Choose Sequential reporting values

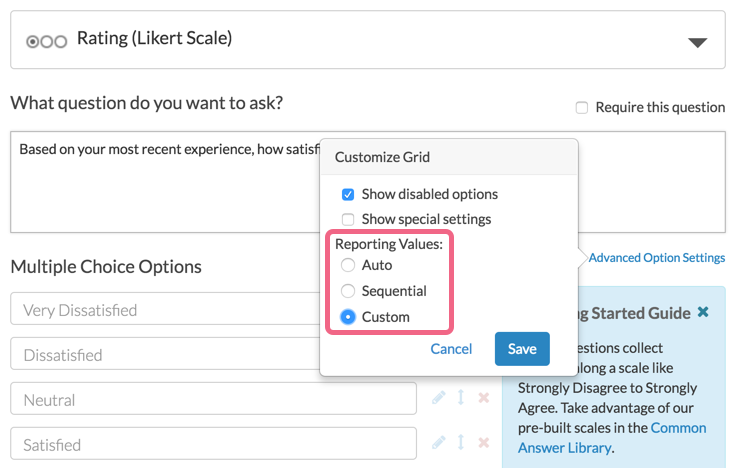[x=348, y=291]
